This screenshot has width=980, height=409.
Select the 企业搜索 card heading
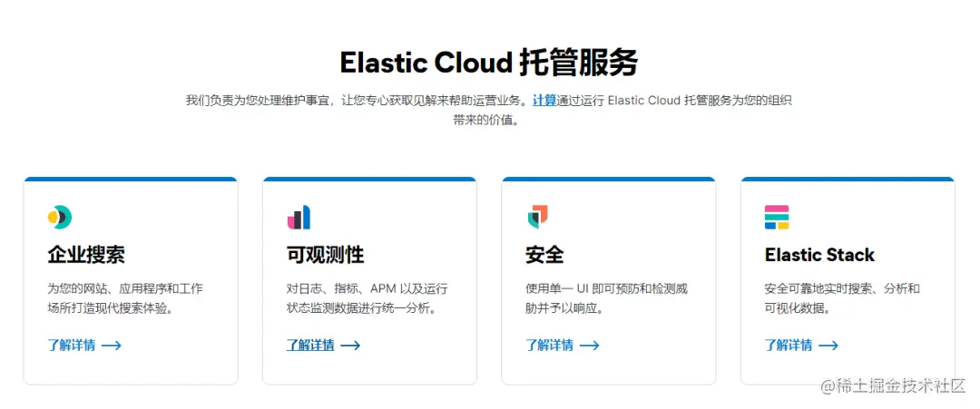click(x=86, y=255)
